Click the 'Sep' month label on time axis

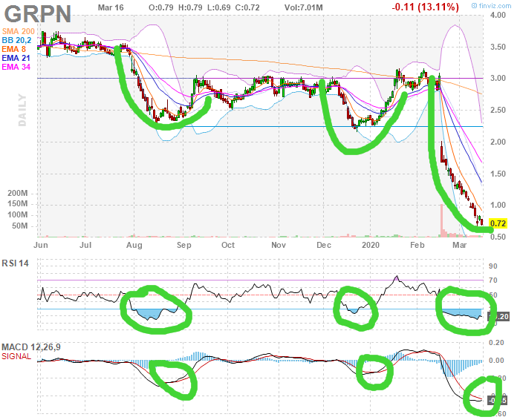click(x=183, y=245)
